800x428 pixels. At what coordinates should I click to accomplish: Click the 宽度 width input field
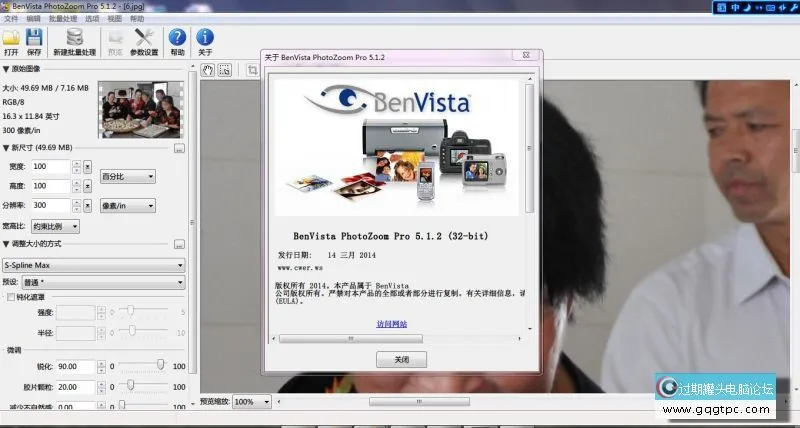click(x=51, y=167)
